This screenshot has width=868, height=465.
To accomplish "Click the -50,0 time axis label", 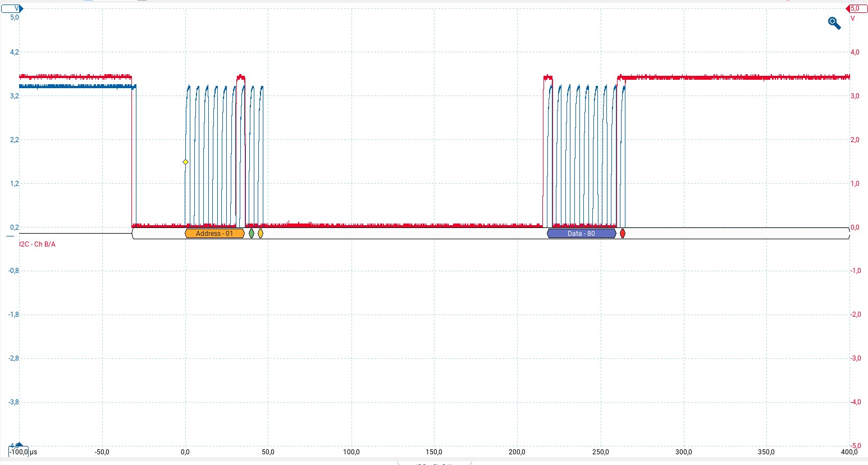I will coord(102,452).
